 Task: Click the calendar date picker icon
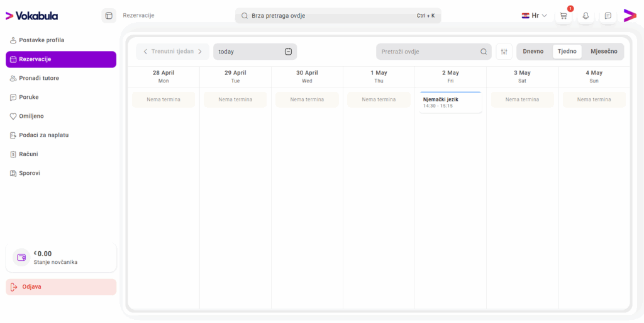pyautogui.click(x=288, y=52)
